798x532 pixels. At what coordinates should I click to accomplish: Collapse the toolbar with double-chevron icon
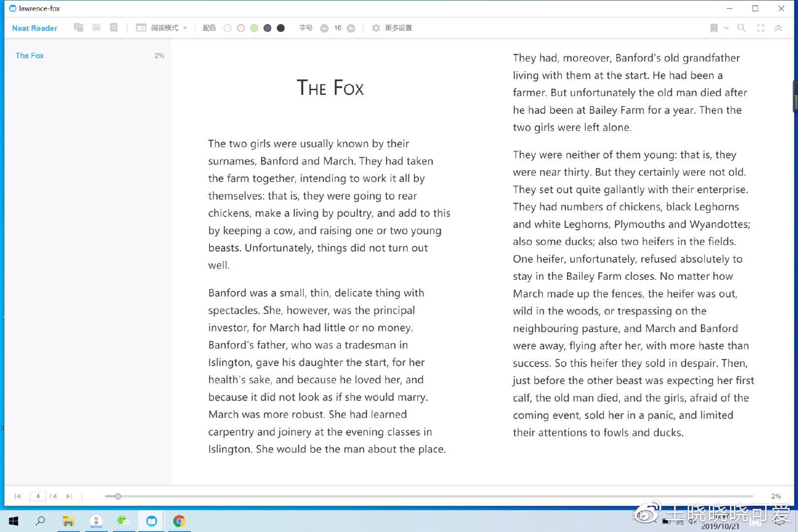click(778, 28)
